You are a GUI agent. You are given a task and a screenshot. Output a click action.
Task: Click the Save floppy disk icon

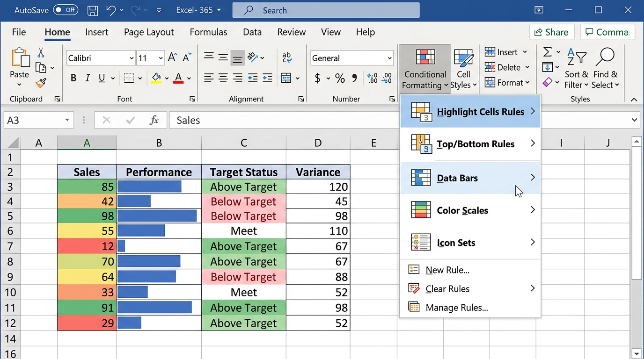pyautogui.click(x=93, y=10)
